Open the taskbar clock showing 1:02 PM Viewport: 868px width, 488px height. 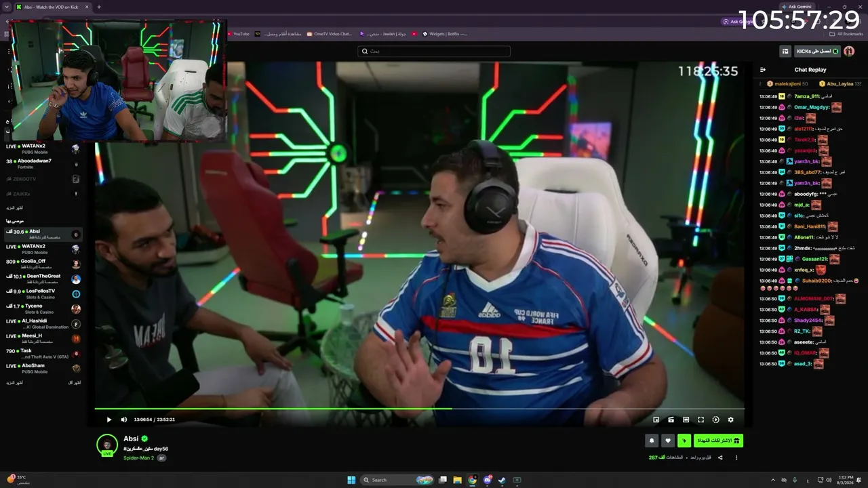tap(846, 480)
